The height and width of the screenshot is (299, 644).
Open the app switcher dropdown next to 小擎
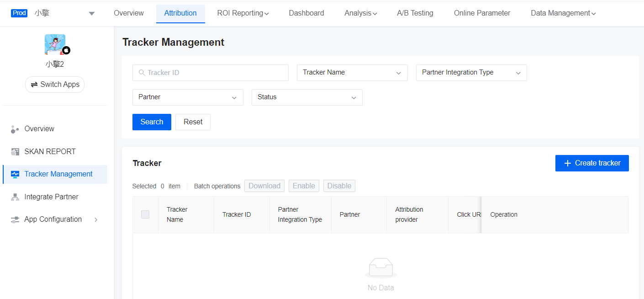pyautogui.click(x=91, y=13)
